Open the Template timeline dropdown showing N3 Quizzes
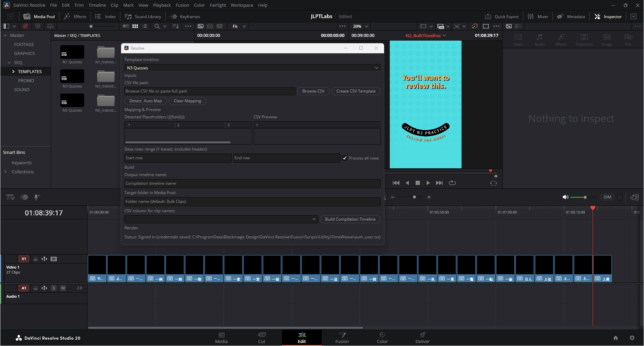Image resolution: width=644 pixels, height=346 pixels. click(376, 68)
